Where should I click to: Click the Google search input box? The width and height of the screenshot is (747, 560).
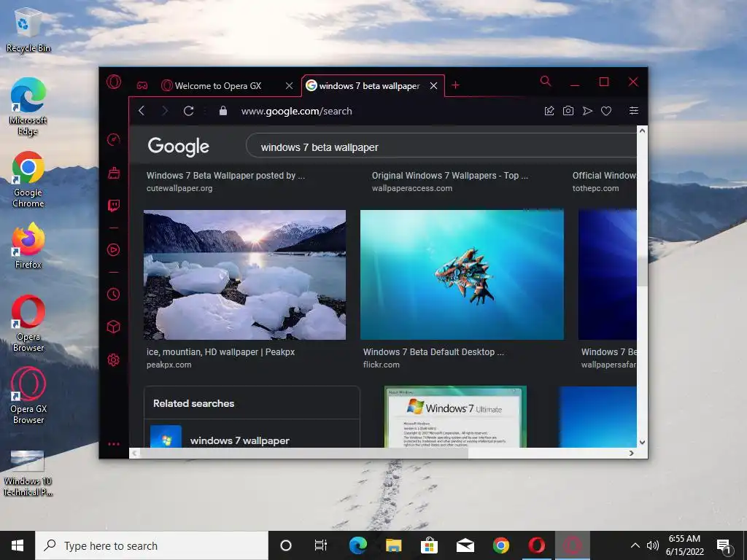[x=443, y=147]
